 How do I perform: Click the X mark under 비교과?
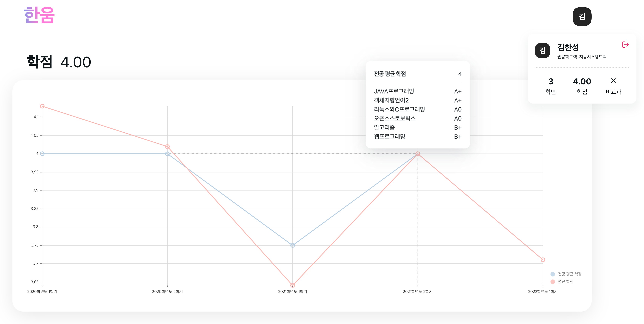(x=613, y=81)
